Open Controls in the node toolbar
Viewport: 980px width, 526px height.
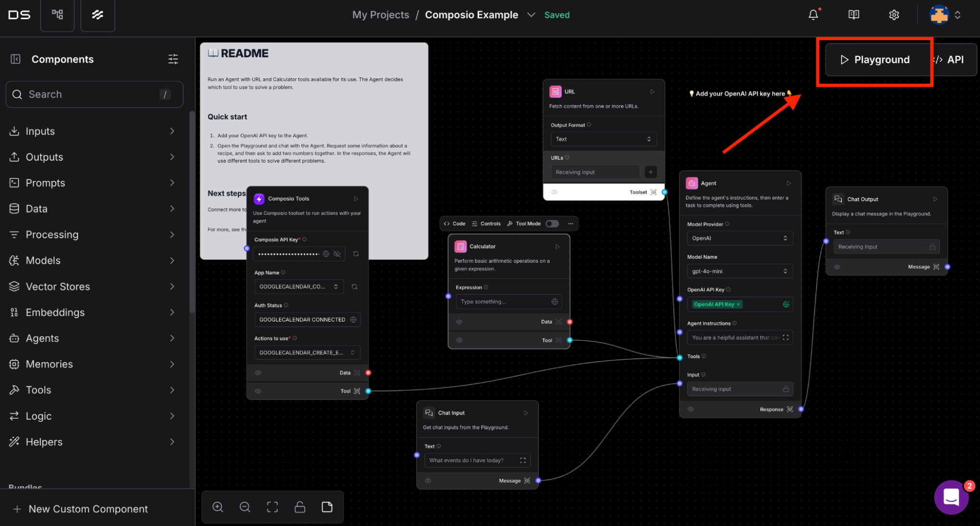point(486,224)
